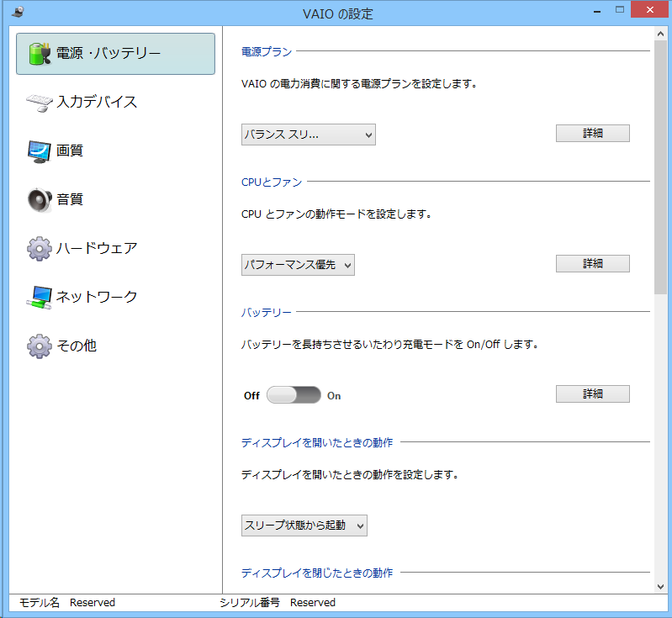Open the パフォーマンス優先 CPU and fan dropdown
The height and width of the screenshot is (618, 672).
click(298, 265)
